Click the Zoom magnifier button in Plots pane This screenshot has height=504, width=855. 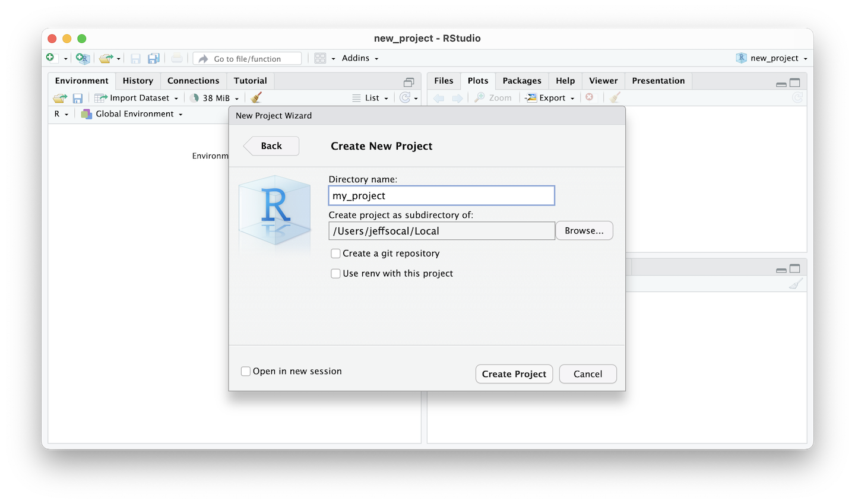(493, 98)
